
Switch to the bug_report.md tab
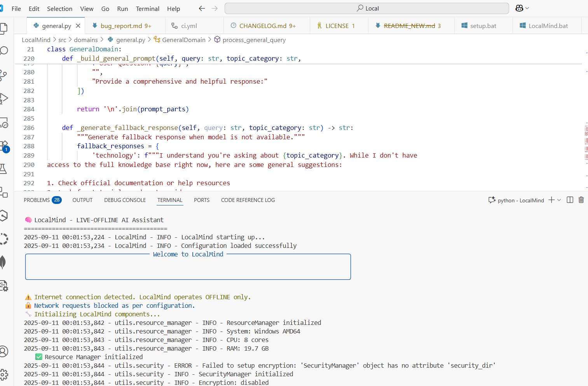point(125,26)
